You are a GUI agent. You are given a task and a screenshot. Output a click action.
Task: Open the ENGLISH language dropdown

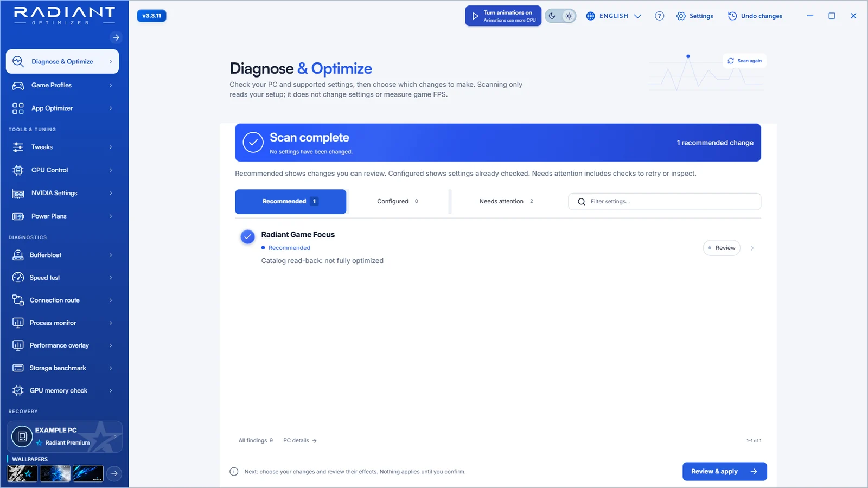click(614, 16)
